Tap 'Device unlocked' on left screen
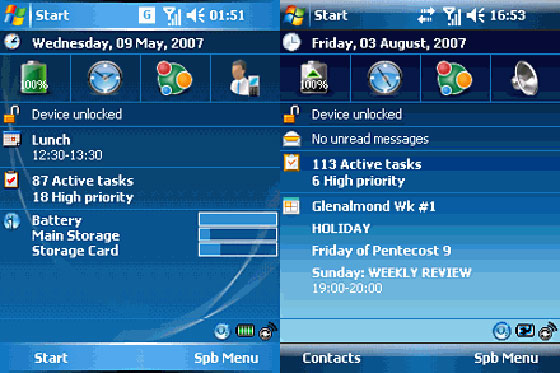This screenshot has width=560, height=373. [x=77, y=114]
